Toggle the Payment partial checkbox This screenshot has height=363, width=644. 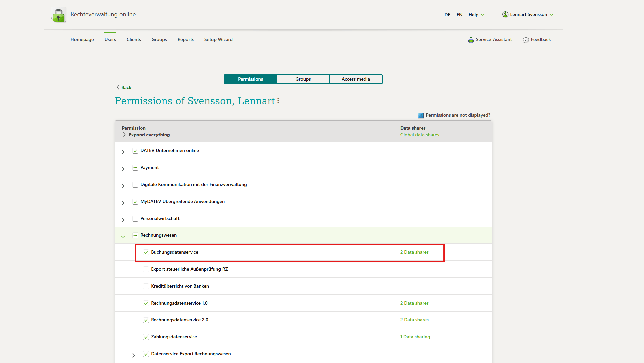pyautogui.click(x=135, y=168)
